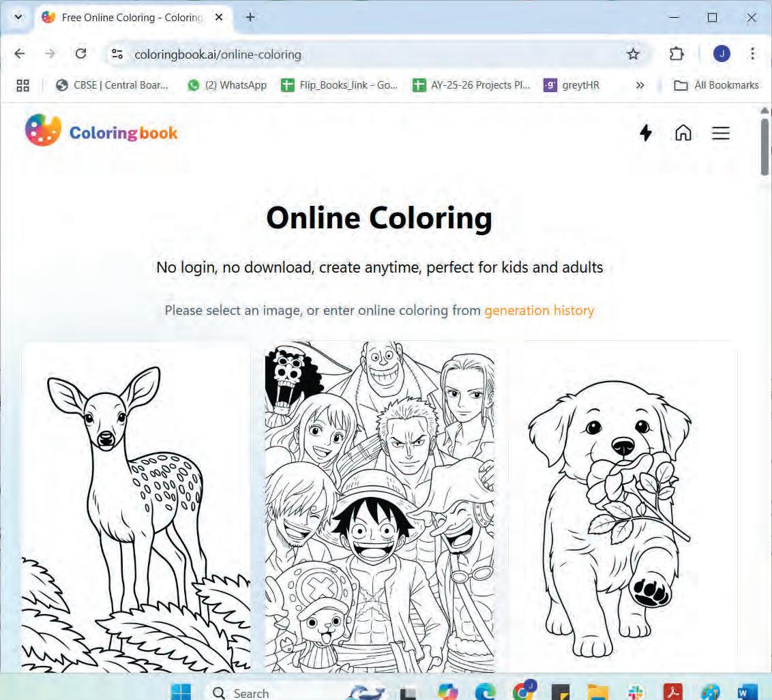
Task: Show hidden bookmarks with double chevron
Action: tap(640, 86)
